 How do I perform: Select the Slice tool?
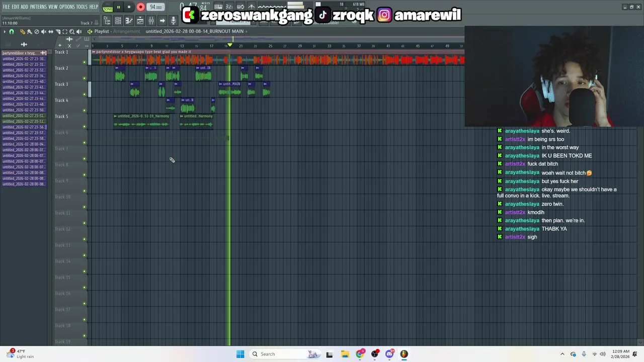pos(57,32)
